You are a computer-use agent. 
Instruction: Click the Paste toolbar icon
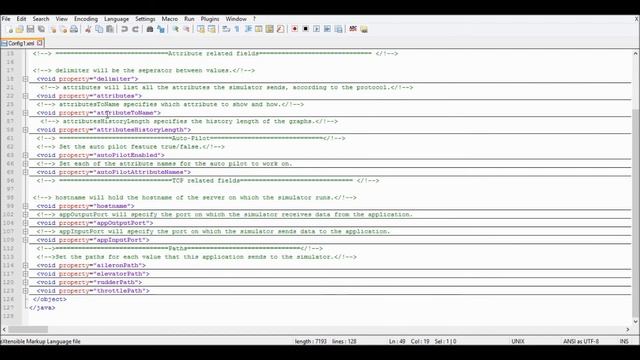[110, 29]
